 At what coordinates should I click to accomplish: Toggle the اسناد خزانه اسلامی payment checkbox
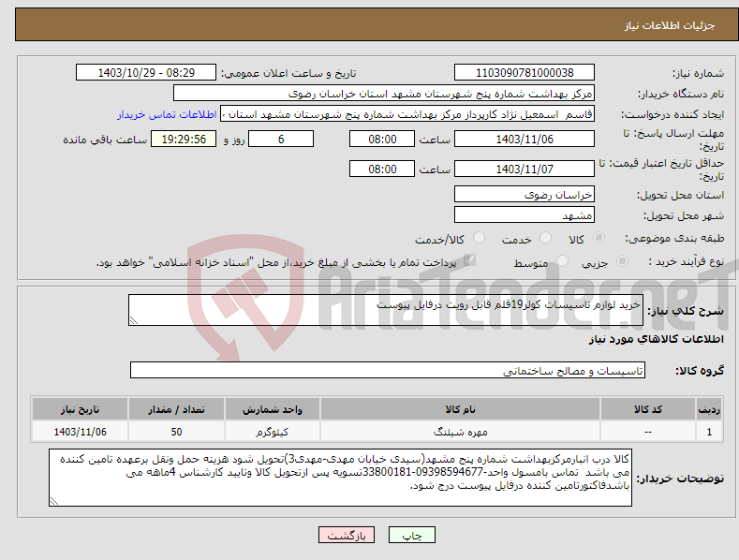(x=469, y=259)
